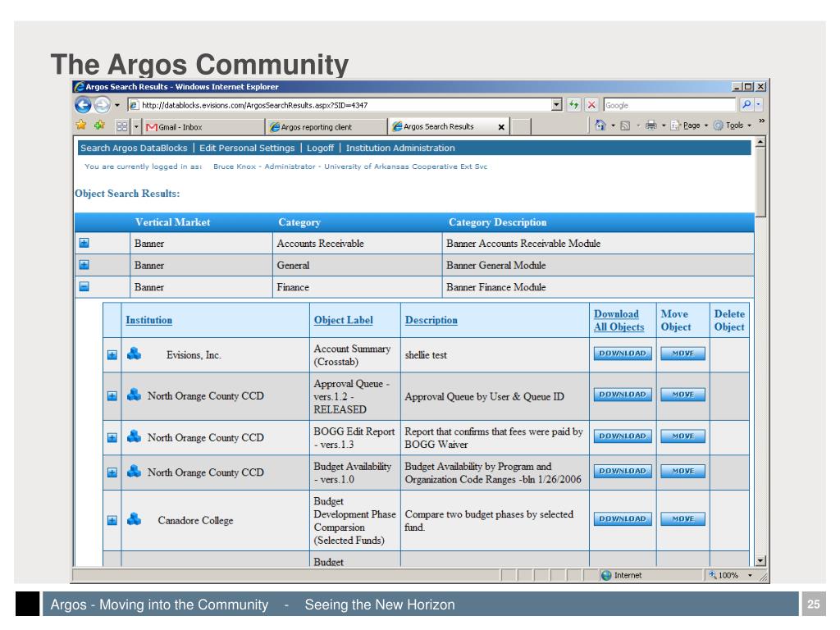The height and width of the screenshot is (630, 840).
Task: Click the Add to Favorites icon
Action: point(99,126)
